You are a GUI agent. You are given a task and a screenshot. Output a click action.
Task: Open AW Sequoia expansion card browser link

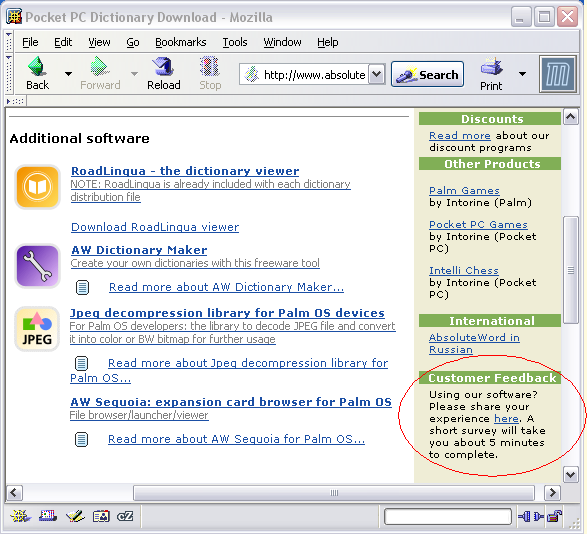(231, 402)
